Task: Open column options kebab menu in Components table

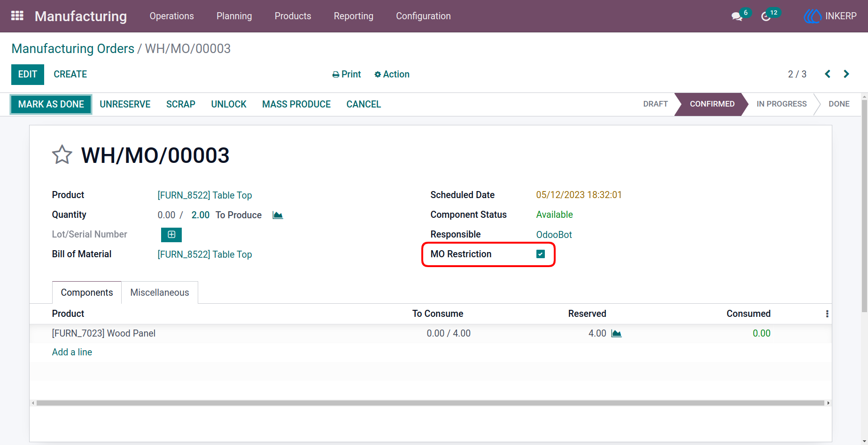Action: point(827,314)
